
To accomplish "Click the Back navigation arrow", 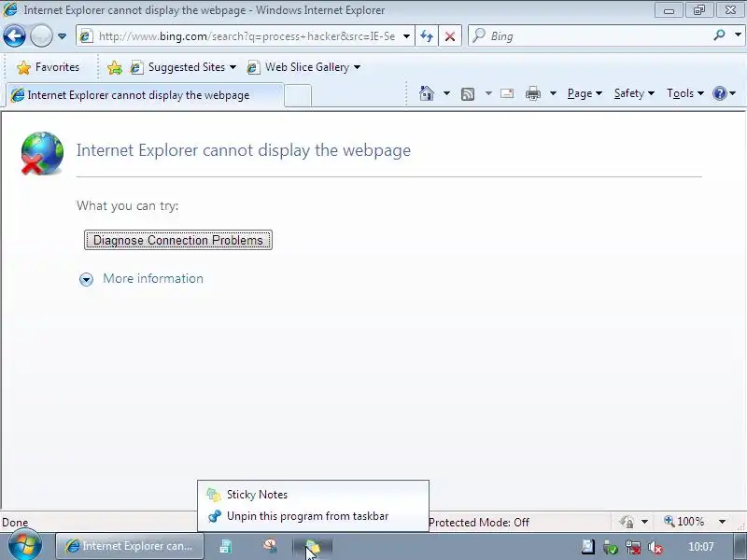I will 14,36.
